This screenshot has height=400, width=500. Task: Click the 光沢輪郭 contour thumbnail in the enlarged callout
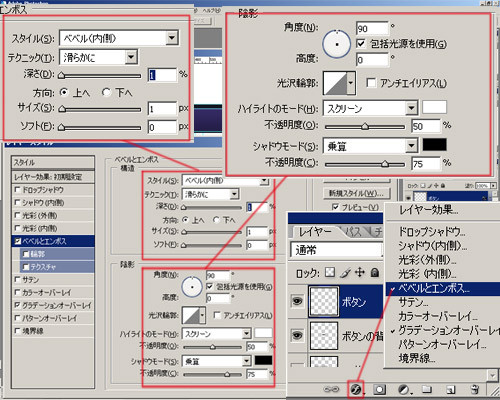pyautogui.click(x=335, y=83)
